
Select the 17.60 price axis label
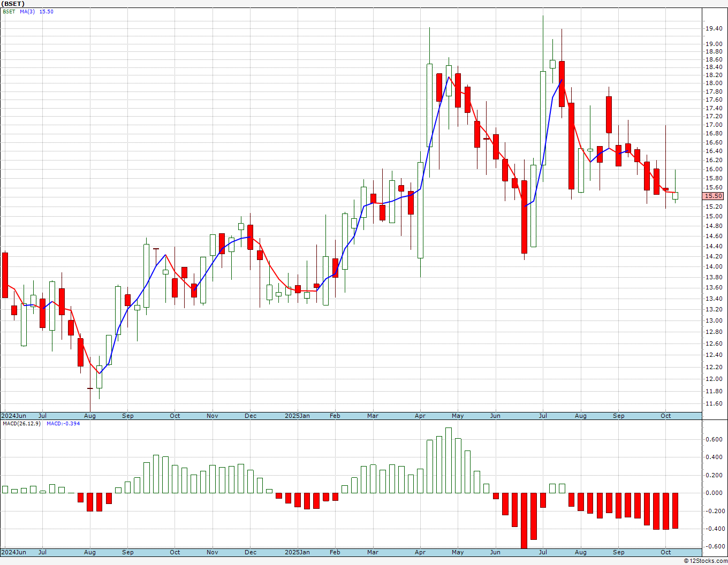[714, 100]
